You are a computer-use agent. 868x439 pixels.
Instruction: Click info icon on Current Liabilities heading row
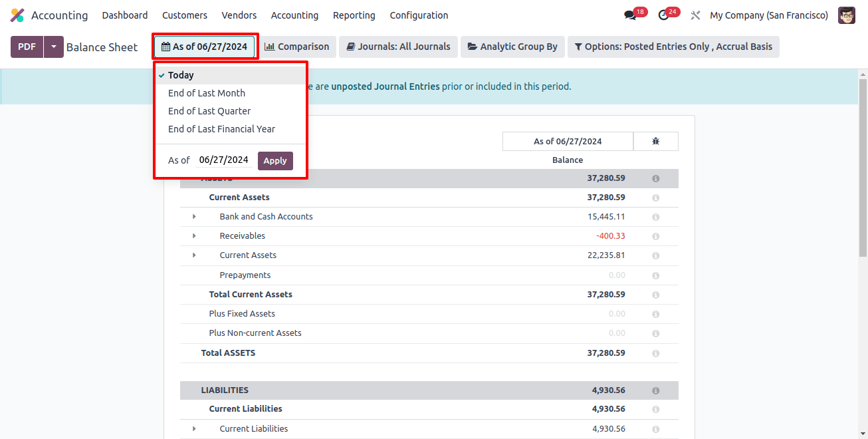pos(656,410)
